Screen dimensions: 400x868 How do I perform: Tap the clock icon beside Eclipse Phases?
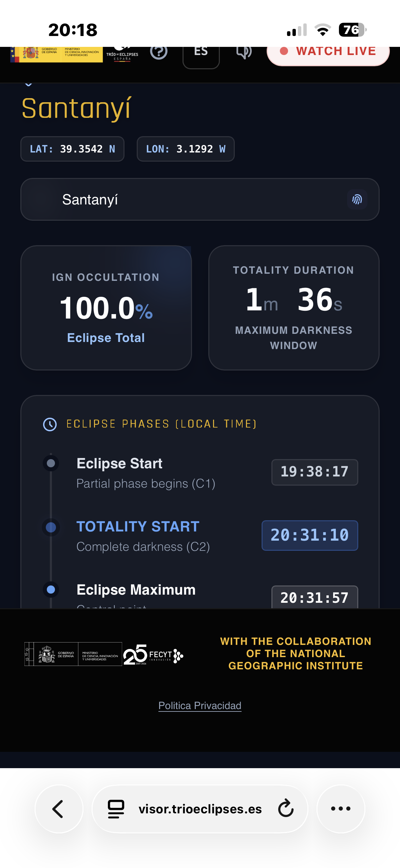point(50,424)
